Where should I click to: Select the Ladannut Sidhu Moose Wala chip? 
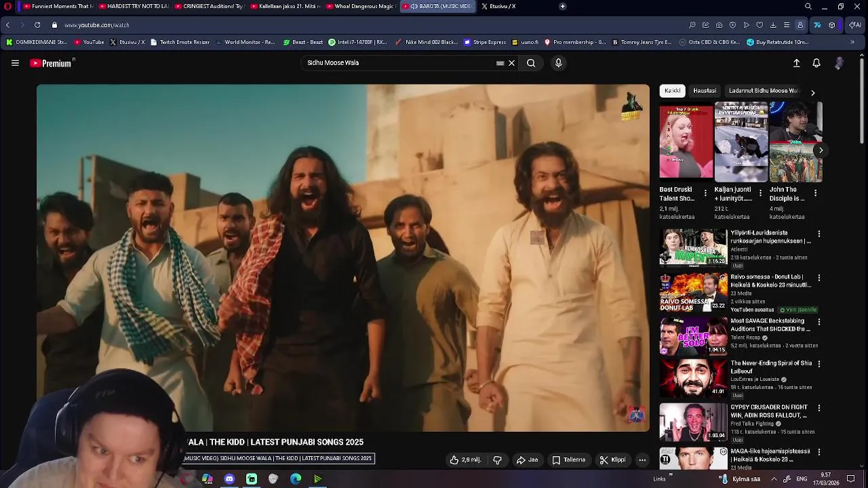764,91
